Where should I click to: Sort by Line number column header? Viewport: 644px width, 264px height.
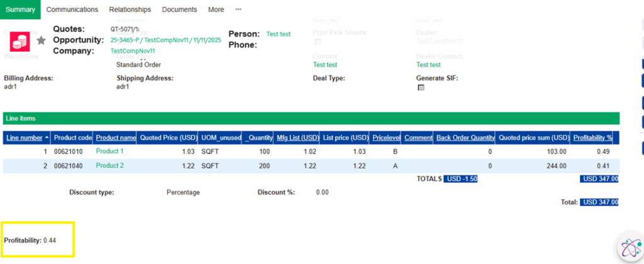pyautogui.click(x=25, y=138)
